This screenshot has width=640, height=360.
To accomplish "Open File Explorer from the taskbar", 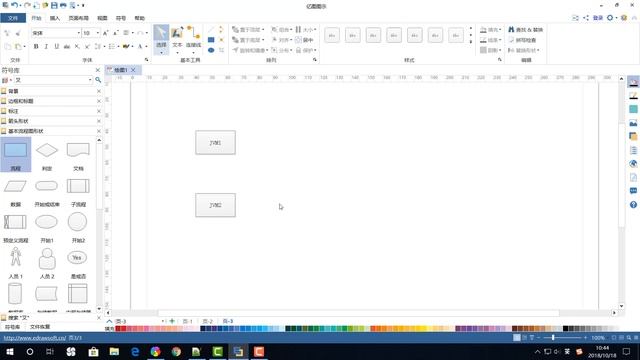I will tap(114, 351).
